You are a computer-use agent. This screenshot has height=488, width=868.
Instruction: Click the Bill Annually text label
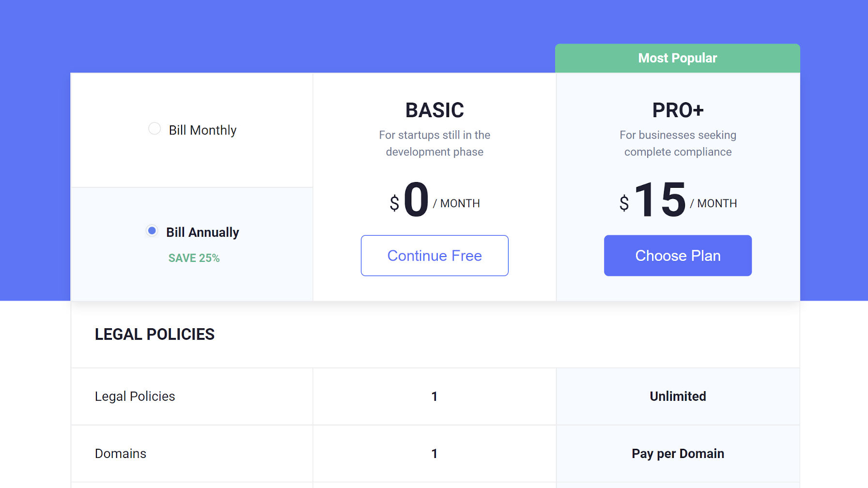tap(202, 232)
